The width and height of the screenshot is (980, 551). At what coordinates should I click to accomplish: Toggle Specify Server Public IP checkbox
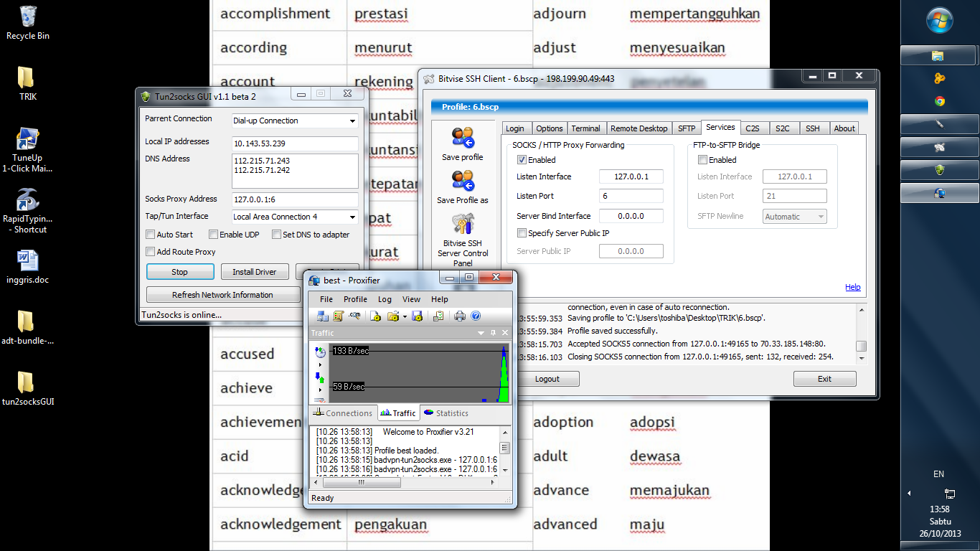pyautogui.click(x=522, y=233)
